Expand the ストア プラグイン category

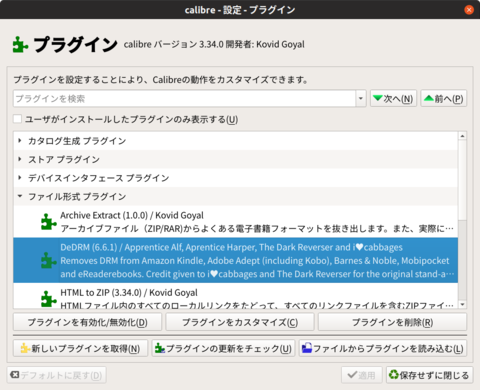coord(20,159)
